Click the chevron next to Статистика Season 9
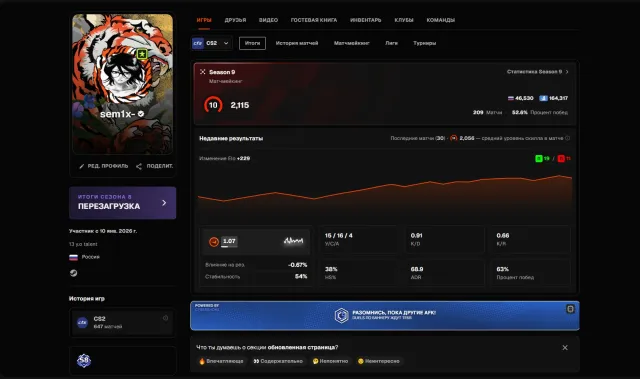The width and height of the screenshot is (640, 379). click(567, 72)
